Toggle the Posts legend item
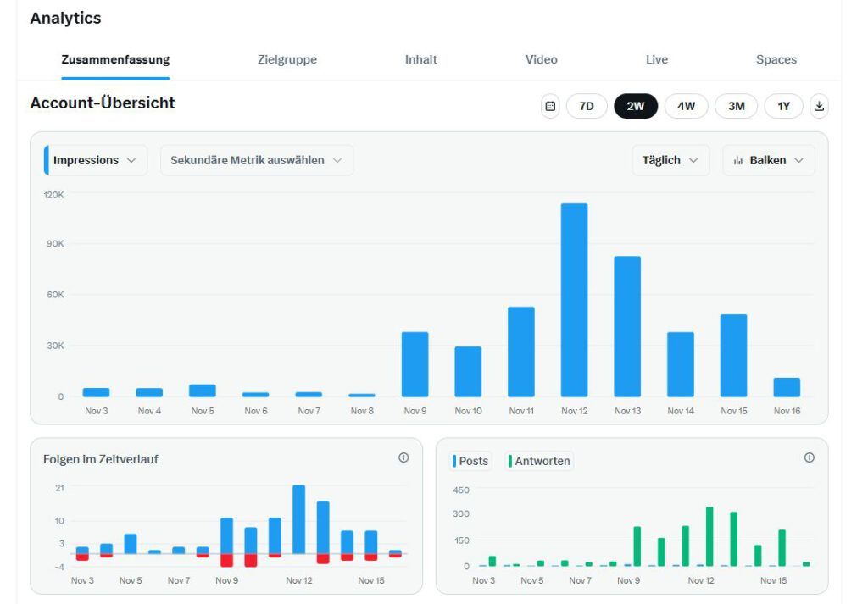Image resolution: width=868 pixels, height=604 pixels. tap(470, 461)
